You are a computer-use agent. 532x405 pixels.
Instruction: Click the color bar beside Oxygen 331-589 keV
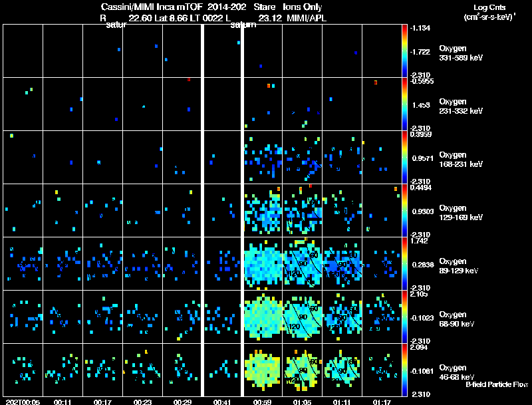point(404,51)
